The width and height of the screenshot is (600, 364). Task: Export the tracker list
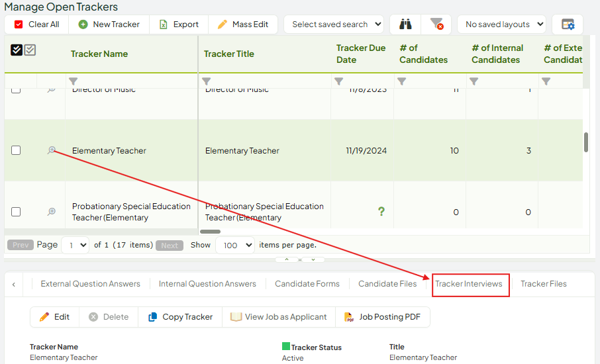(x=179, y=24)
